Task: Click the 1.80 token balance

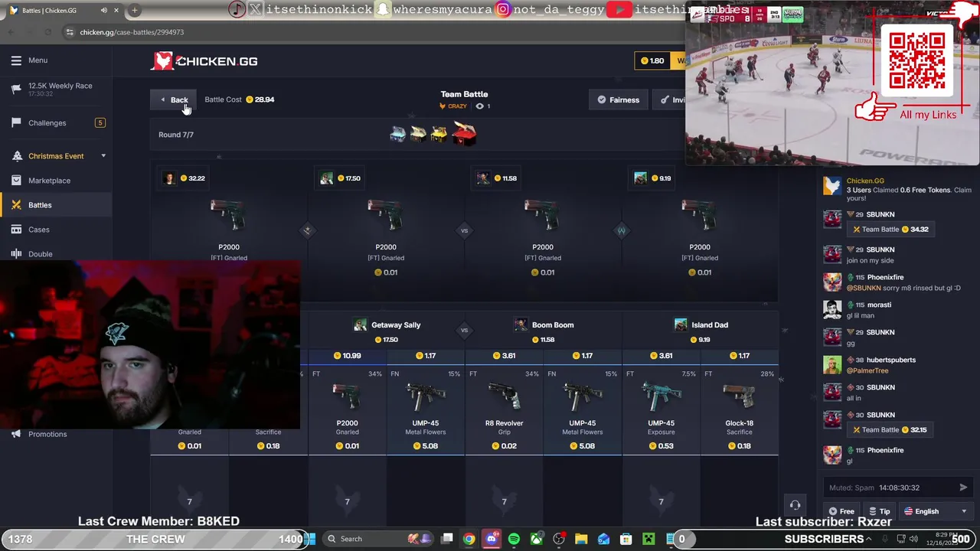Action: pos(652,60)
